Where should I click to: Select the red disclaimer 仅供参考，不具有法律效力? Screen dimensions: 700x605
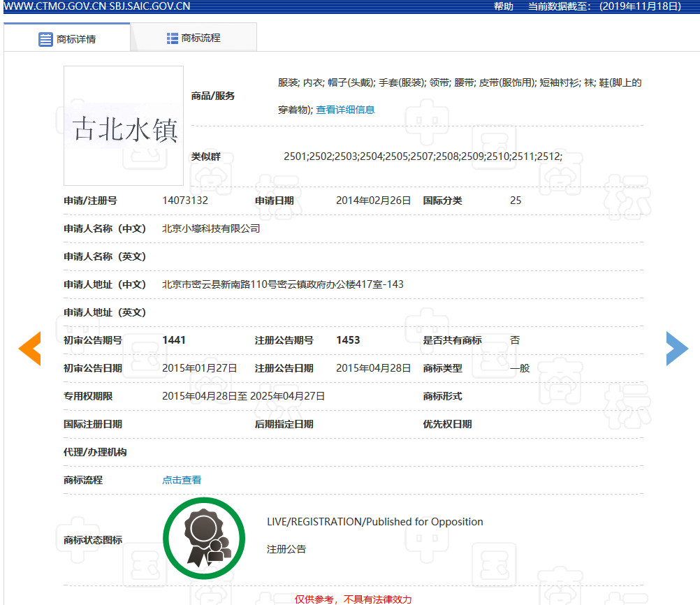tap(353, 599)
